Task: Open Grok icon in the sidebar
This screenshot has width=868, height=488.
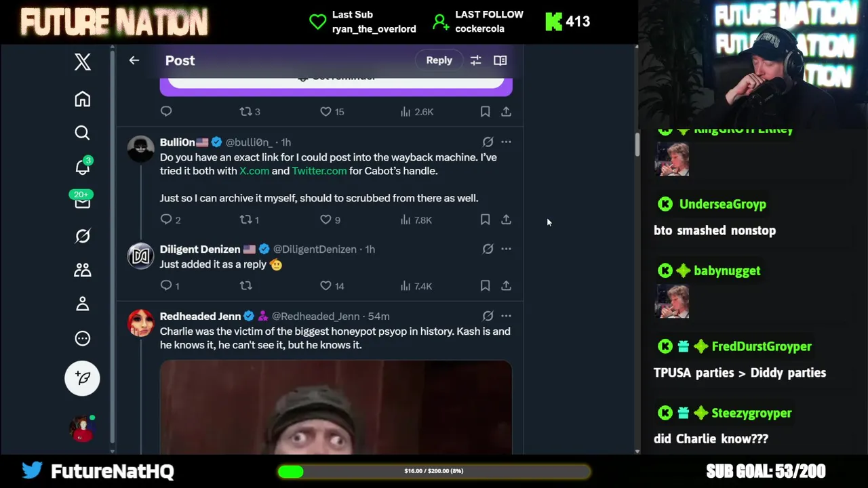Action: [x=82, y=236]
